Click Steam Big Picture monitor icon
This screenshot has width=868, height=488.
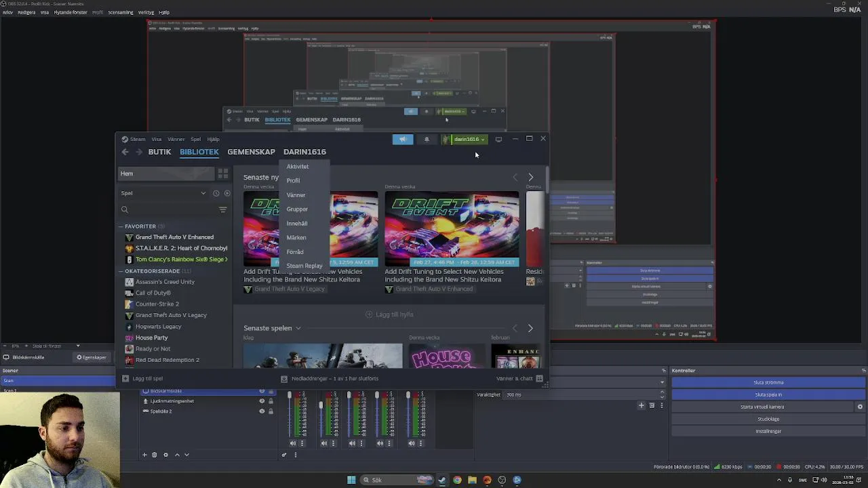498,139
